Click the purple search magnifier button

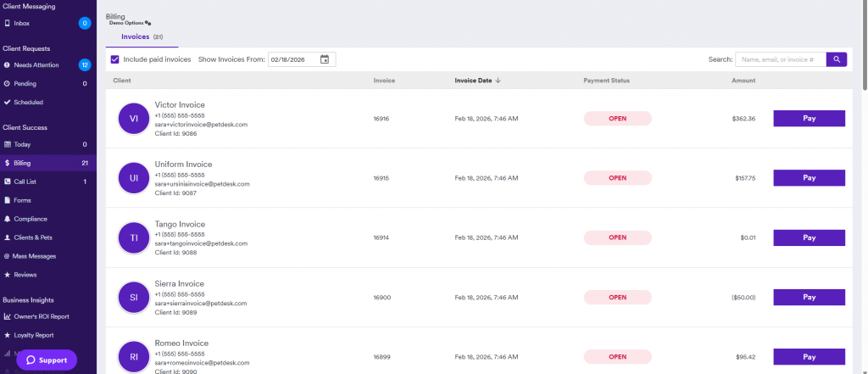coord(837,59)
